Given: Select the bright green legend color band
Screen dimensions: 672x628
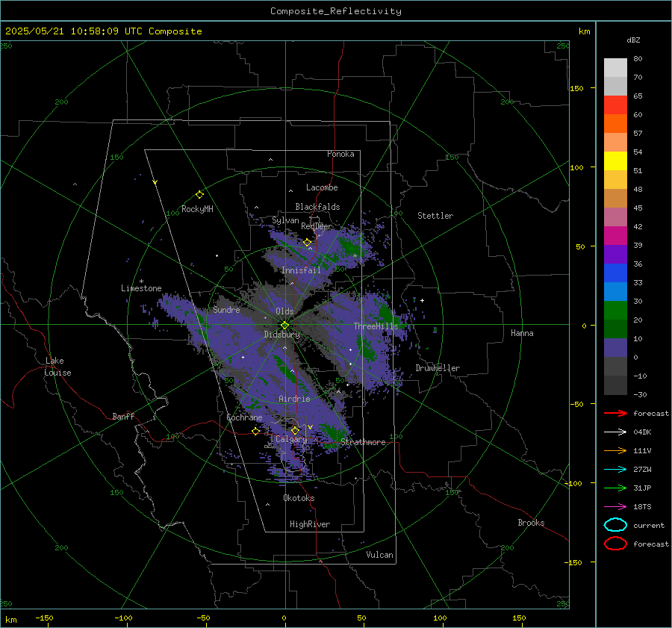Looking at the screenshot, I should click(x=615, y=311).
